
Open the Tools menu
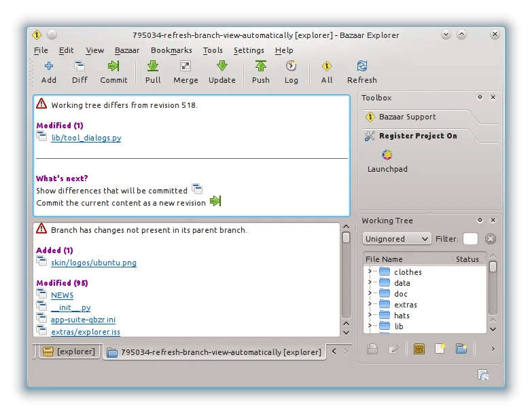pyautogui.click(x=213, y=50)
